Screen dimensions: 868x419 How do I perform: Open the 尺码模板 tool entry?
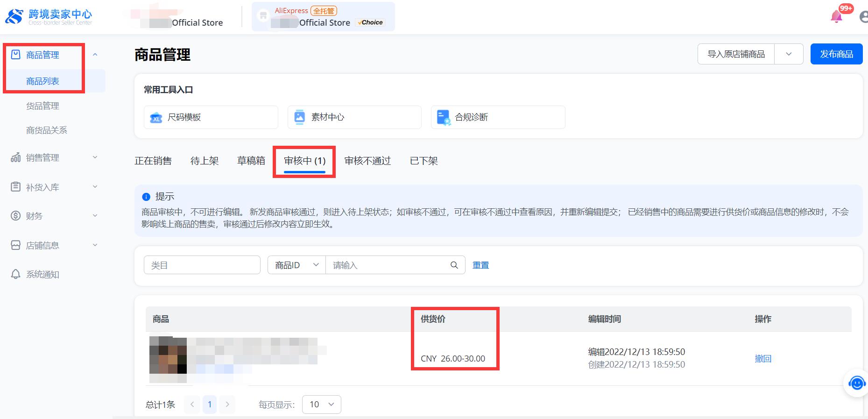[x=211, y=117]
